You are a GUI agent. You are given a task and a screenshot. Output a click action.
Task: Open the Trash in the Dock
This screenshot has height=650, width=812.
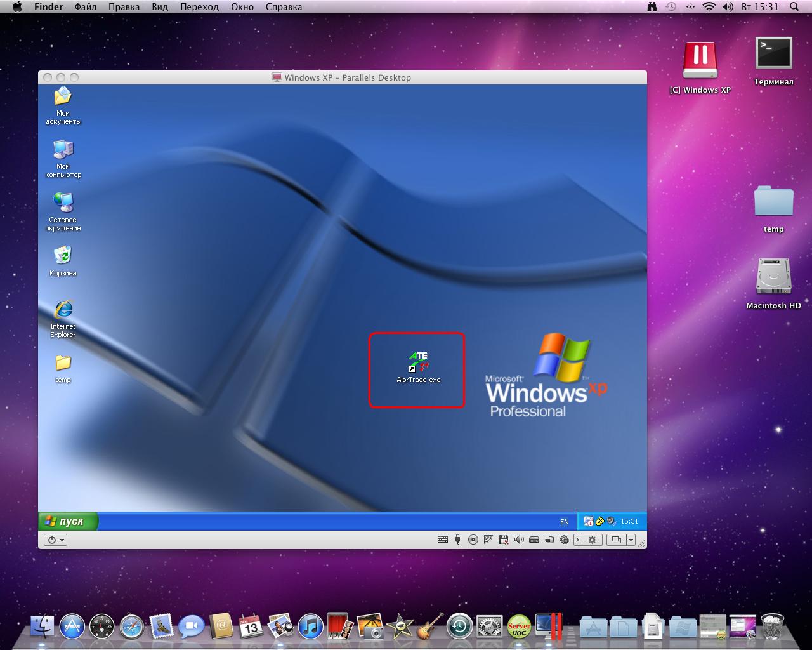coord(772,626)
